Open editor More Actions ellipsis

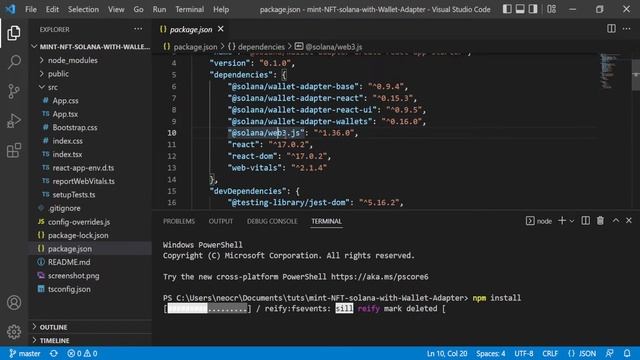[x=626, y=29]
